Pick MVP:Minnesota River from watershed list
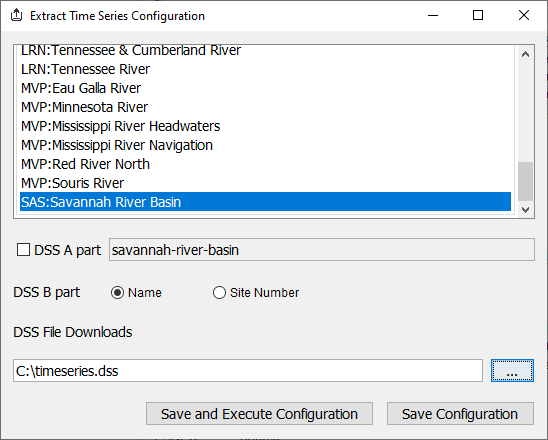Viewport: 548px width, 440px height. click(x=266, y=107)
